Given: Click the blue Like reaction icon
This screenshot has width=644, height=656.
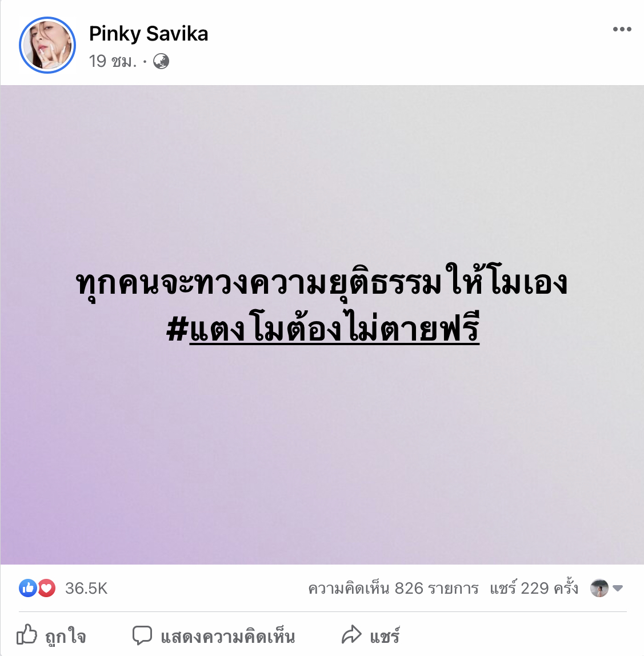Looking at the screenshot, I should [28, 588].
